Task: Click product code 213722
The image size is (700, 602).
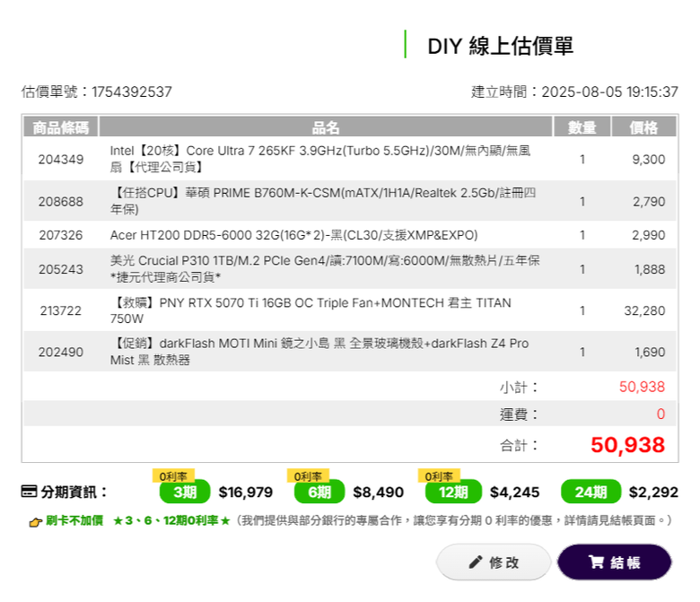Action: pos(61,310)
